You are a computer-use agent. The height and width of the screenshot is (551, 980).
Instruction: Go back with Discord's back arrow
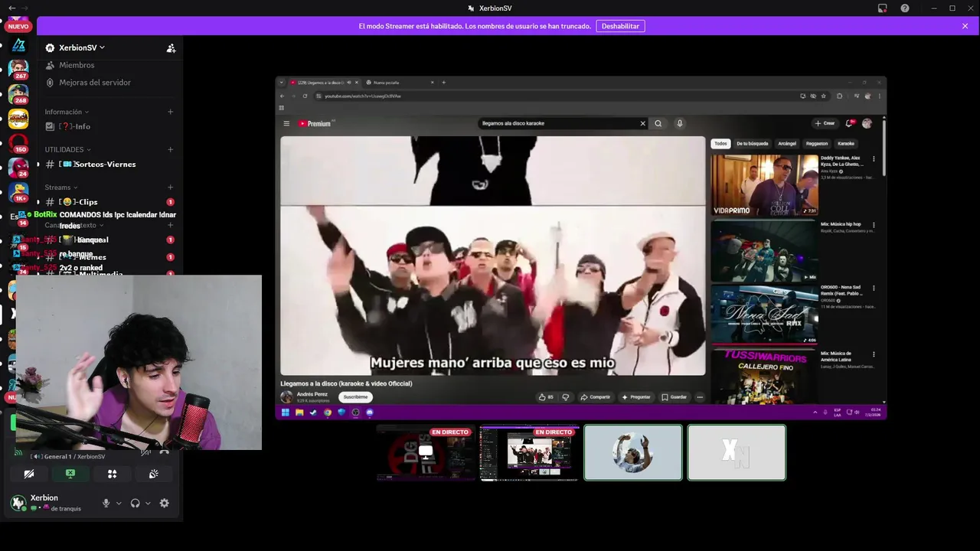click(x=11, y=8)
